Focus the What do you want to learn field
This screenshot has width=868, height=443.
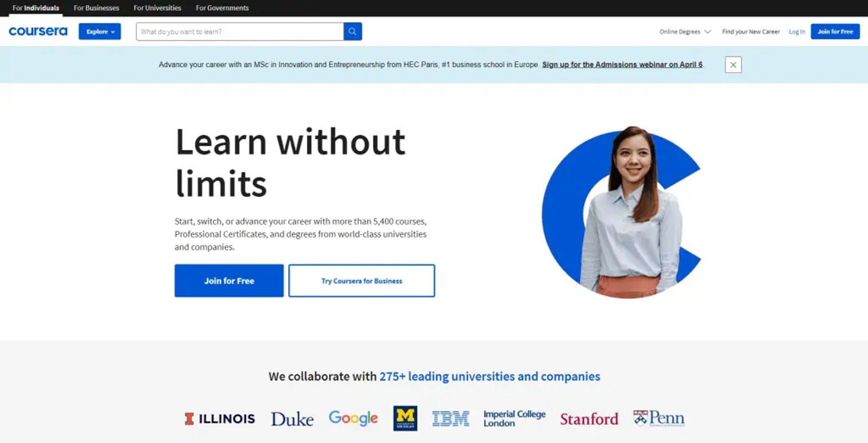[240, 31]
